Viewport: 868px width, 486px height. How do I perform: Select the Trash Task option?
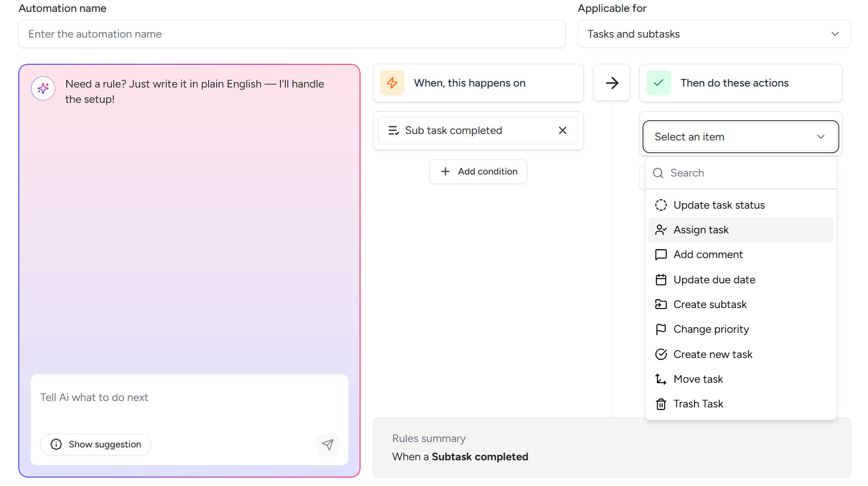(x=698, y=404)
